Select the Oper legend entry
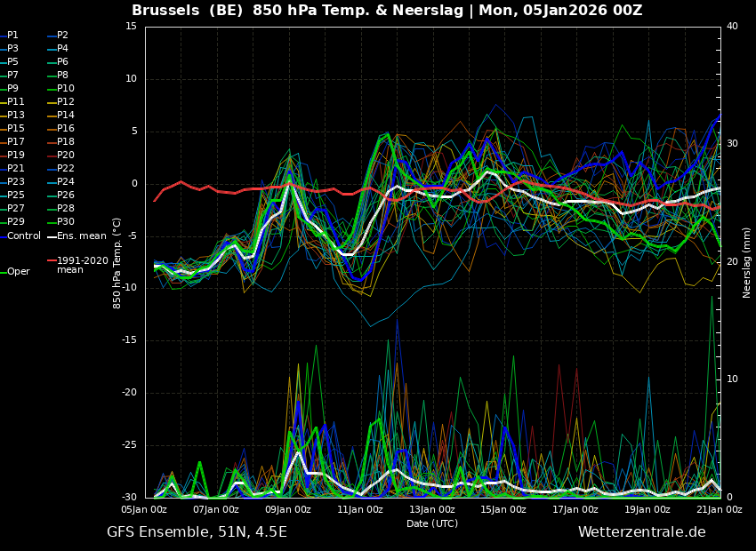 coord(19,272)
